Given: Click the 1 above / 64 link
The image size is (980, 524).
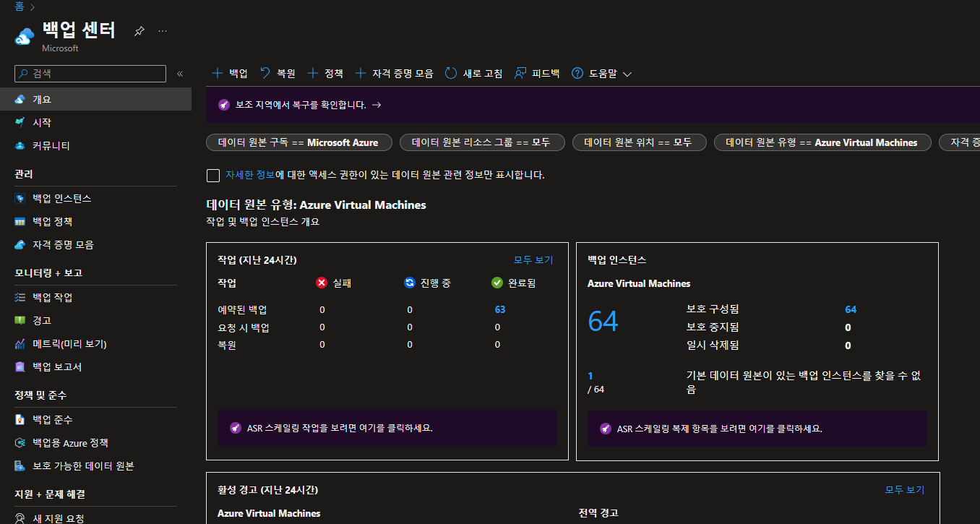Looking at the screenshot, I should click(590, 376).
